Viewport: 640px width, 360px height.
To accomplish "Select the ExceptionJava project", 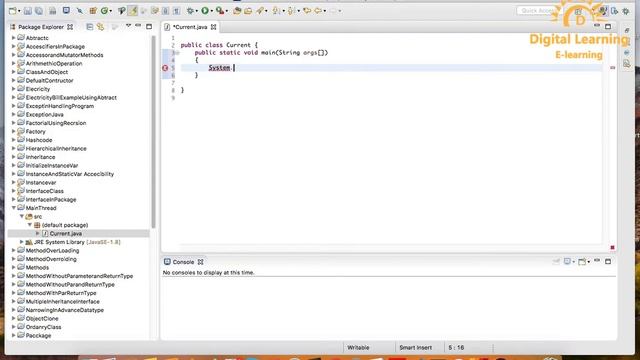I will (x=44, y=115).
